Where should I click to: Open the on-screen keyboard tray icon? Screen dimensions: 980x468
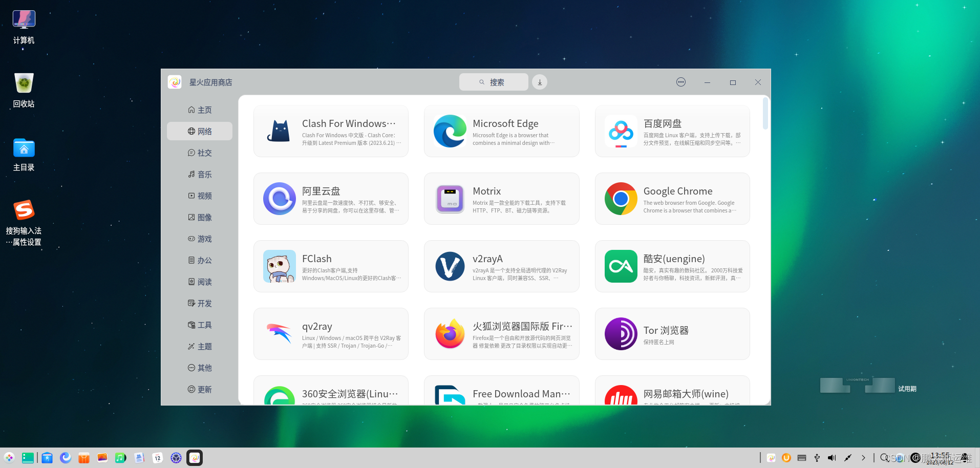802,458
